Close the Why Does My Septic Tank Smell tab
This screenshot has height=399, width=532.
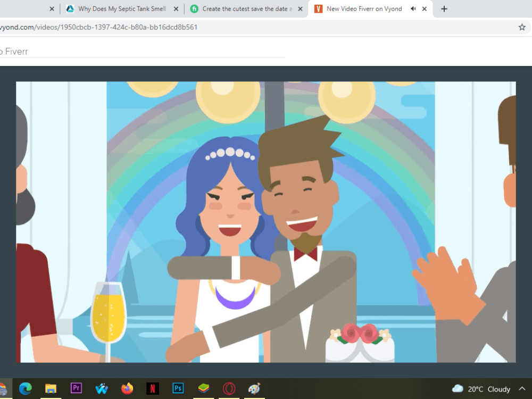176,9
